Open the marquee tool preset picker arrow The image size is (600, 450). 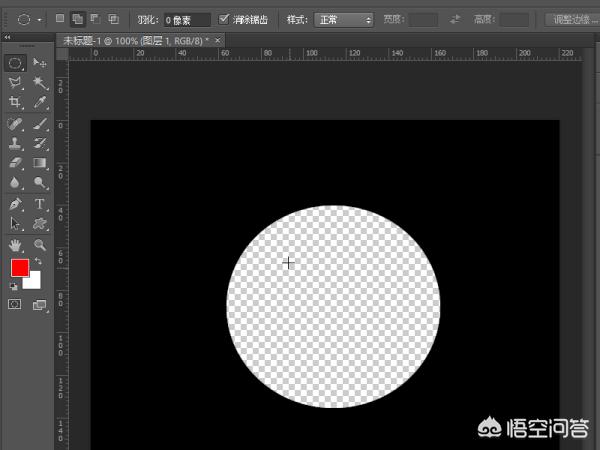[x=39, y=19]
